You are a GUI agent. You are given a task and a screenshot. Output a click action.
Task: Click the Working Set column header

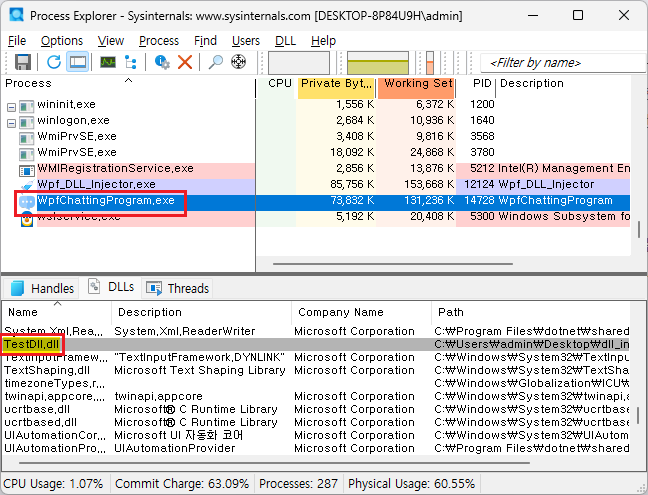click(x=418, y=84)
